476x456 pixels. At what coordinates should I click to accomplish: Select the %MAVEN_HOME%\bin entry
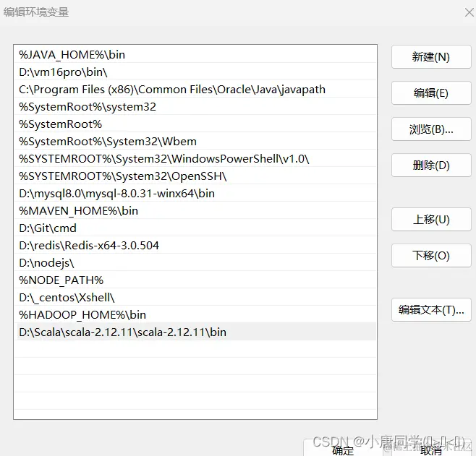point(195,211)
